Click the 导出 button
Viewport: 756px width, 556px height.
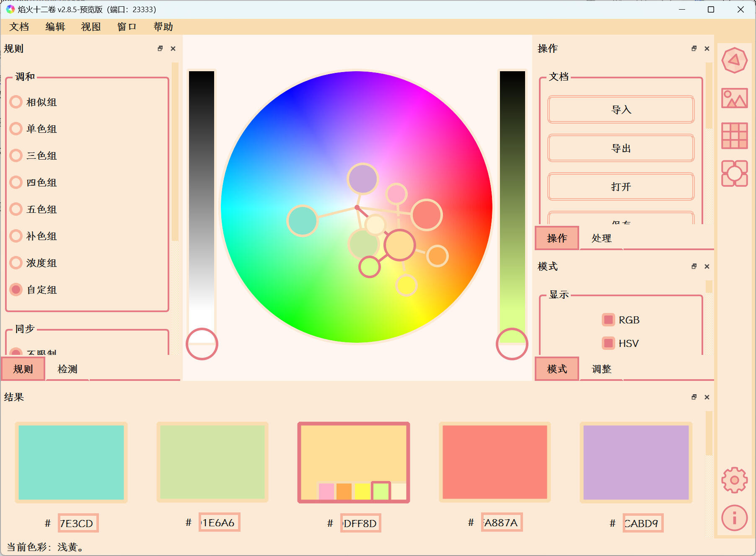click(x=621, y=148)
